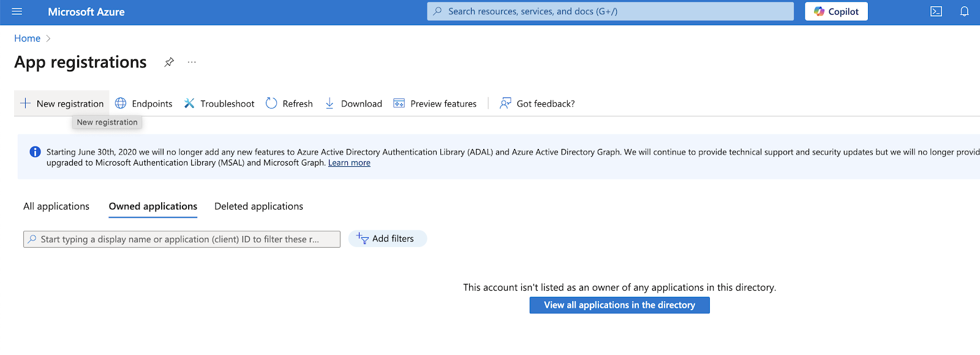Click the Endpoints toolbar label
This screenshot has width=980, height=355.
(152, 104)
